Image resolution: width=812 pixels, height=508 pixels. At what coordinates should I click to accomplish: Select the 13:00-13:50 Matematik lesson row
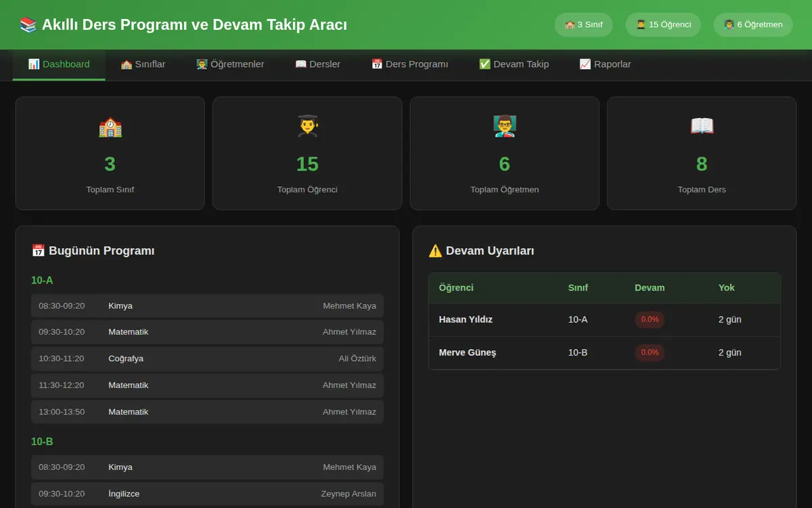tap(207, 412)
